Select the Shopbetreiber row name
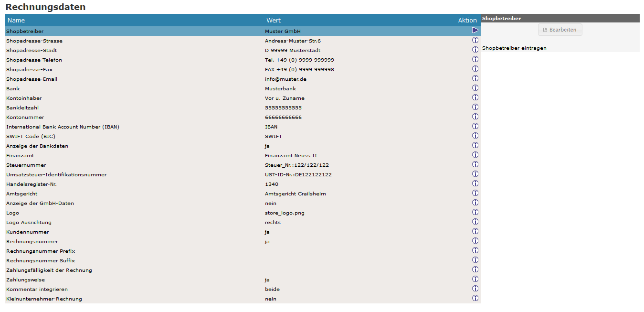644x312 pixels. tap(25, 31)
